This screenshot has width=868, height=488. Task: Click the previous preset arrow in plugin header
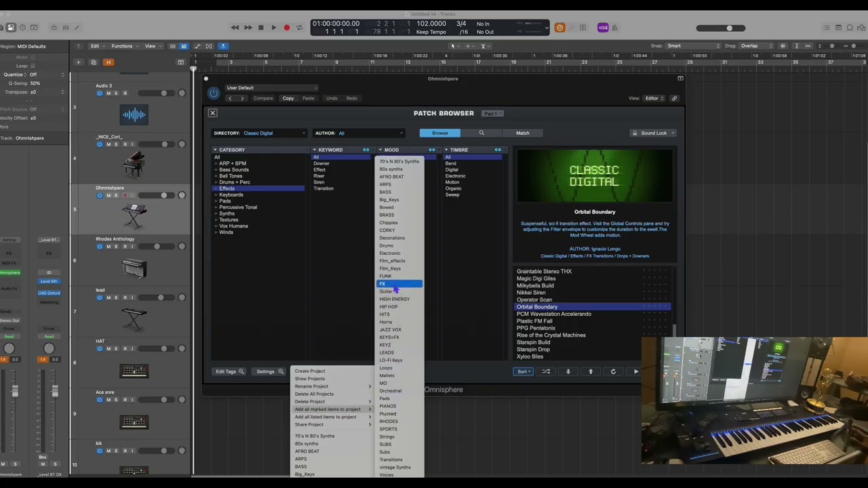230,98
